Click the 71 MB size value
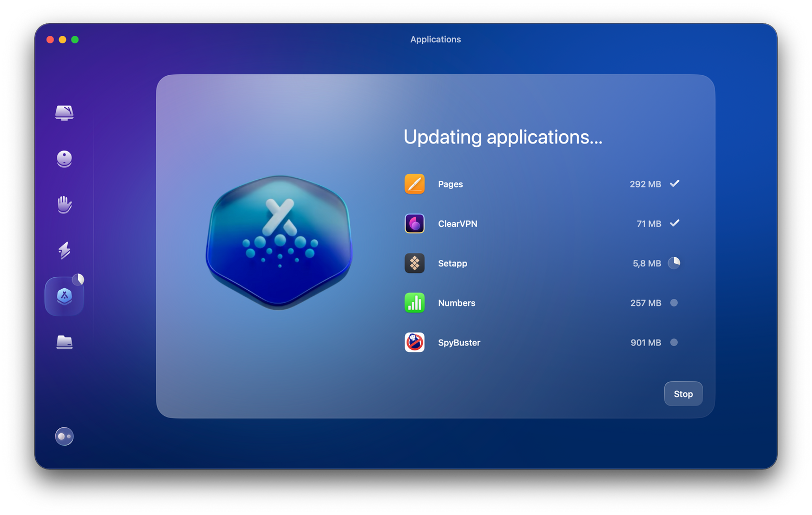 (x=649, y=224)
